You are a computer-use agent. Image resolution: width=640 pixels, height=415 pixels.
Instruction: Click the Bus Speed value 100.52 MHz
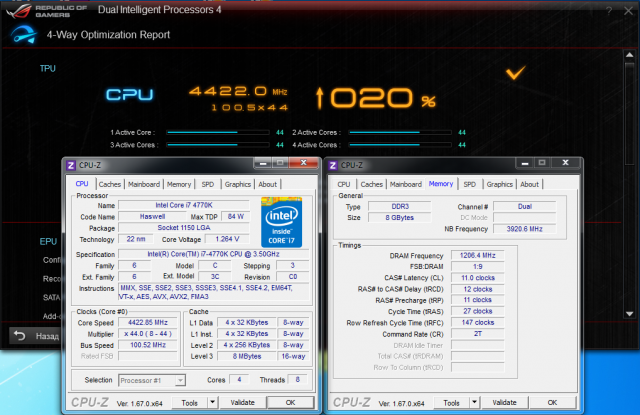point(148,345)
